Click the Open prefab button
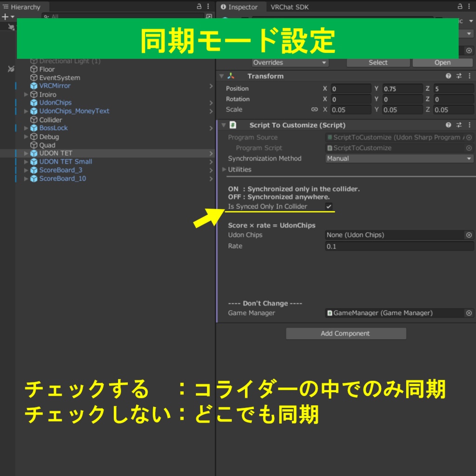Image resolution: width=476 pixels, height=476 pixels. tap(443, 63)
